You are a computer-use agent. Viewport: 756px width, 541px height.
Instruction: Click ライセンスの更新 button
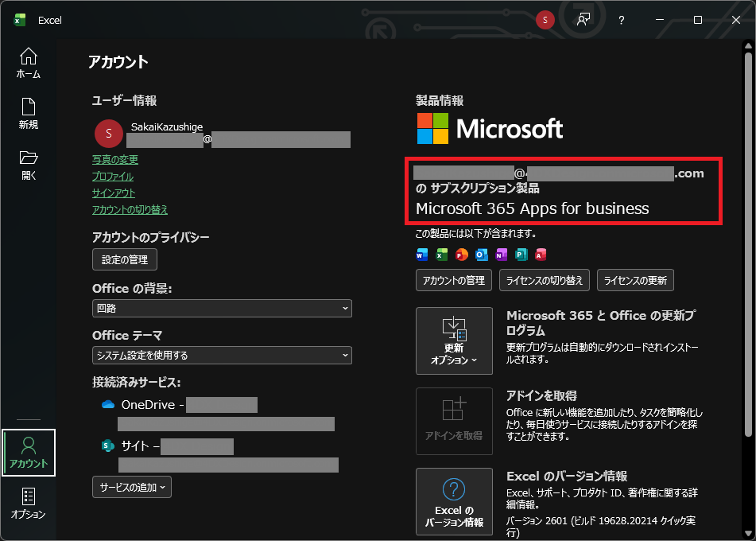coord(635,280)
